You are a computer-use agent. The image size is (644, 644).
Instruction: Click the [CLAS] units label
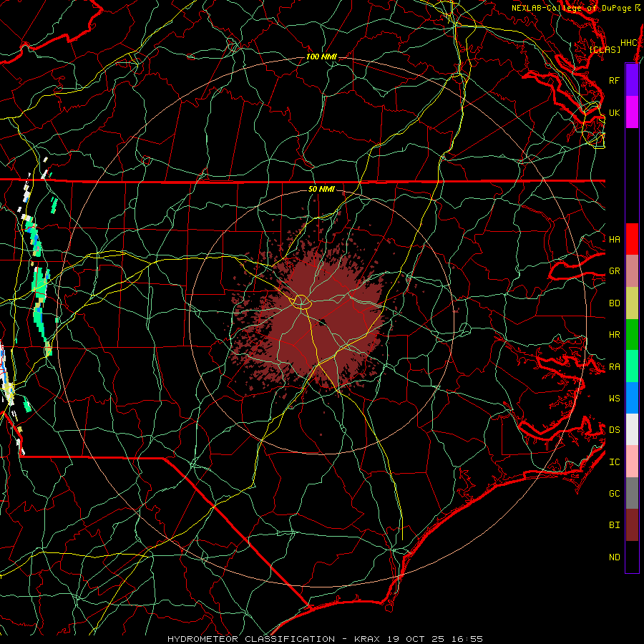point(605,49)
